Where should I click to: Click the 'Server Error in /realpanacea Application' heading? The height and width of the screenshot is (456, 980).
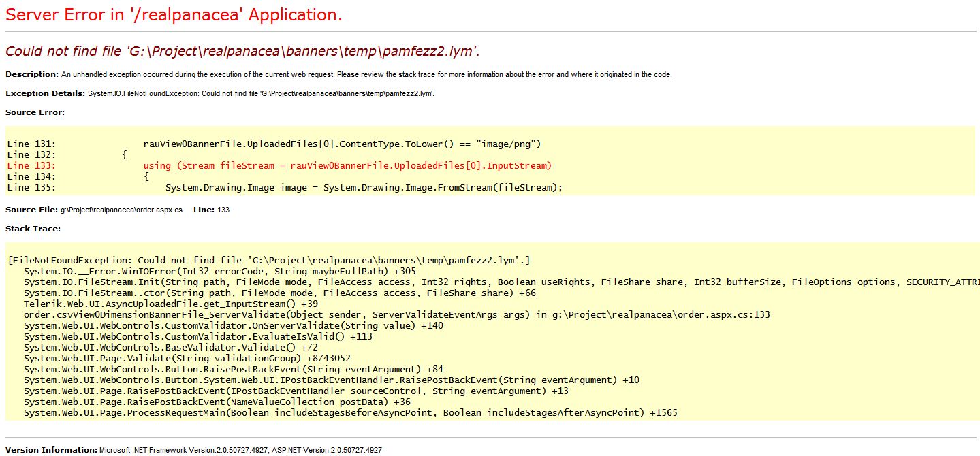(174, 15)
